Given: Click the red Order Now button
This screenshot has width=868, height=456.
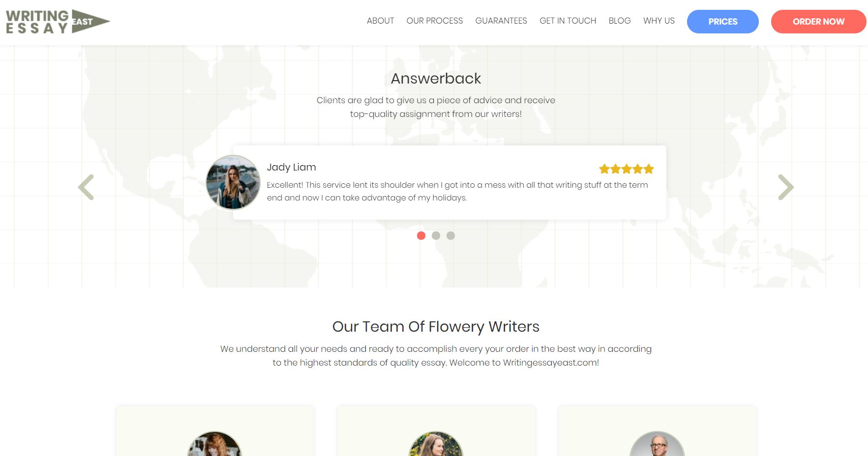Looking at the screenshot, I should pyautogui.click(x=818, y=22).
